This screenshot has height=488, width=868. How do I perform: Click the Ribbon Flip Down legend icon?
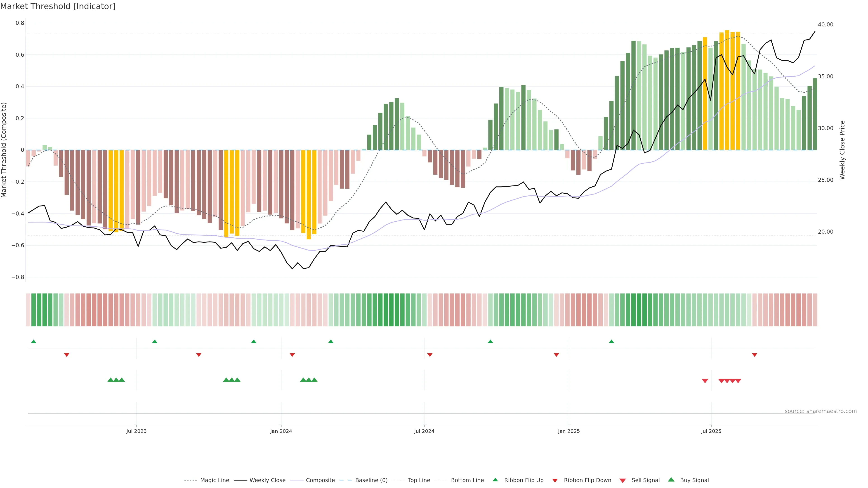tap(555, 481)
